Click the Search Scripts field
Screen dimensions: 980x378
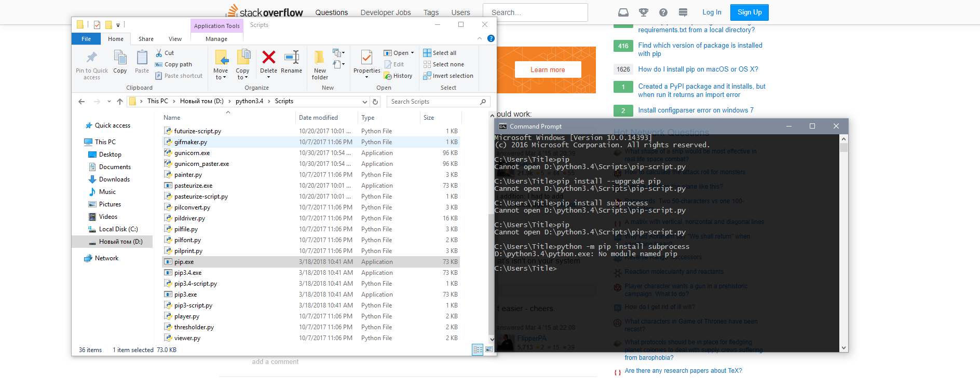(x=439, y=102)
